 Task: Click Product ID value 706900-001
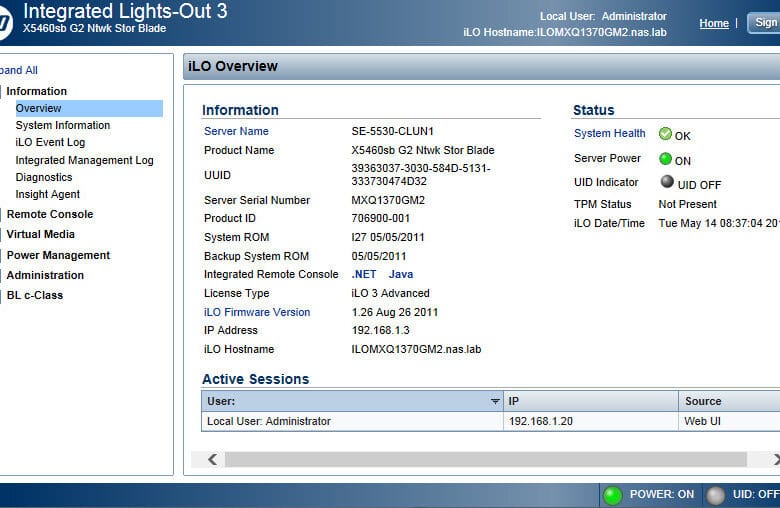381,218
